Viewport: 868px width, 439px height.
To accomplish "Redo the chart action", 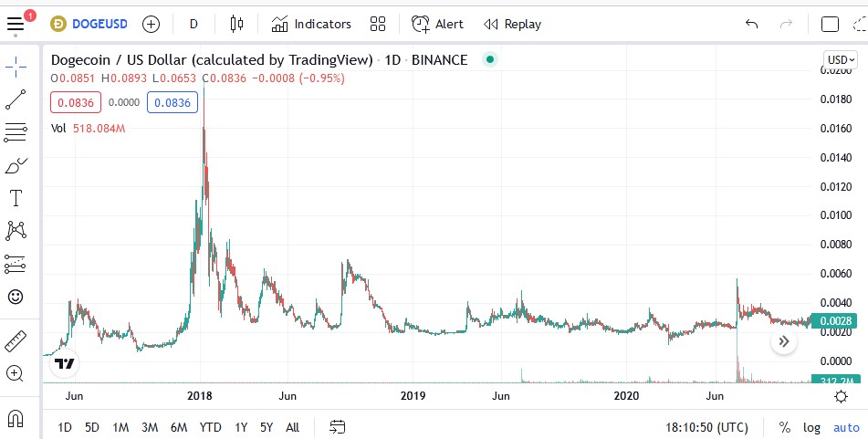I will pyautogui.click(x=786, y=24).
